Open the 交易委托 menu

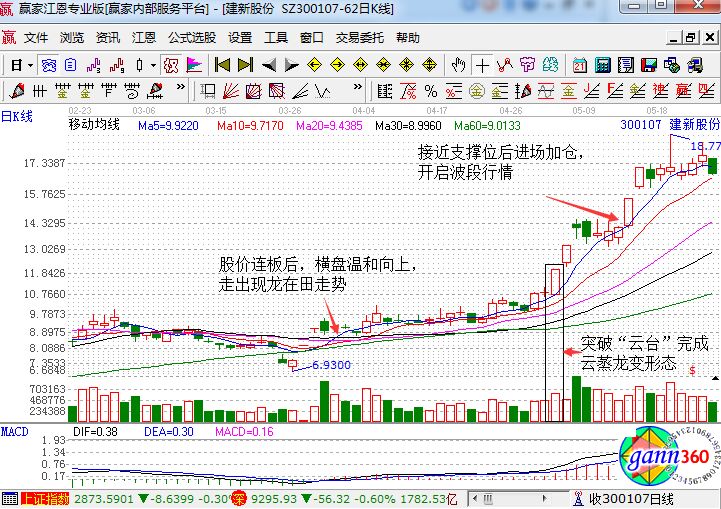[x=359, y=38]
